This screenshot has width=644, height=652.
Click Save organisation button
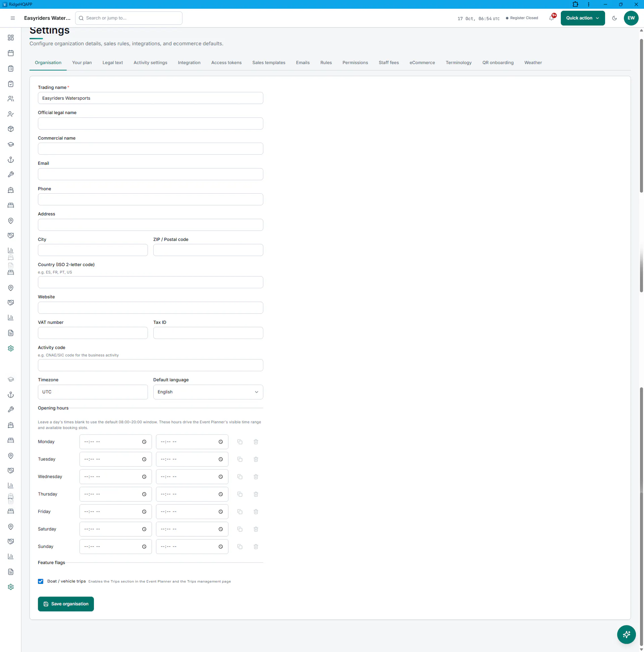pos(66,604)
